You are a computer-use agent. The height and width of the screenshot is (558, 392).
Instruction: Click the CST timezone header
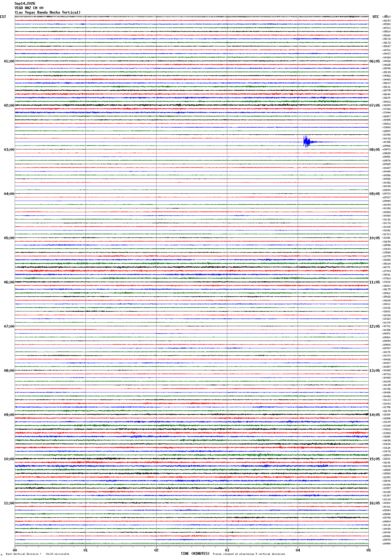point(3,17)
